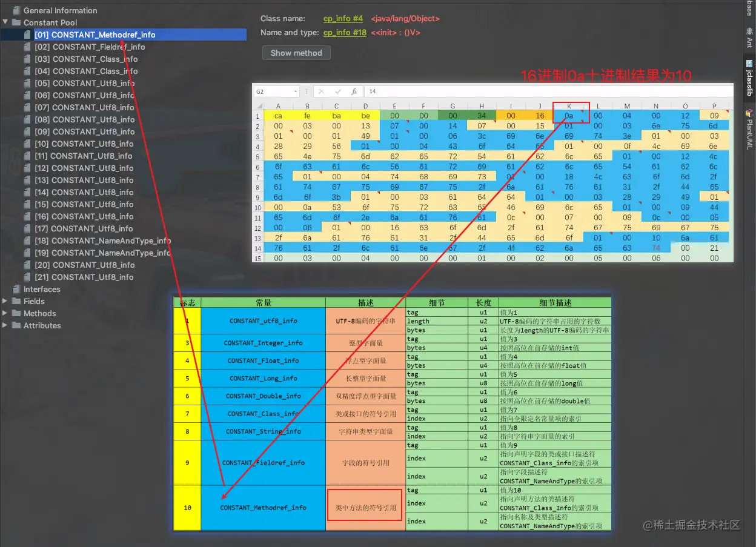Click file icon beside [03] CONSTANT_Class_info
Viewport: 756px width, 547px height.
pos(27,59)
